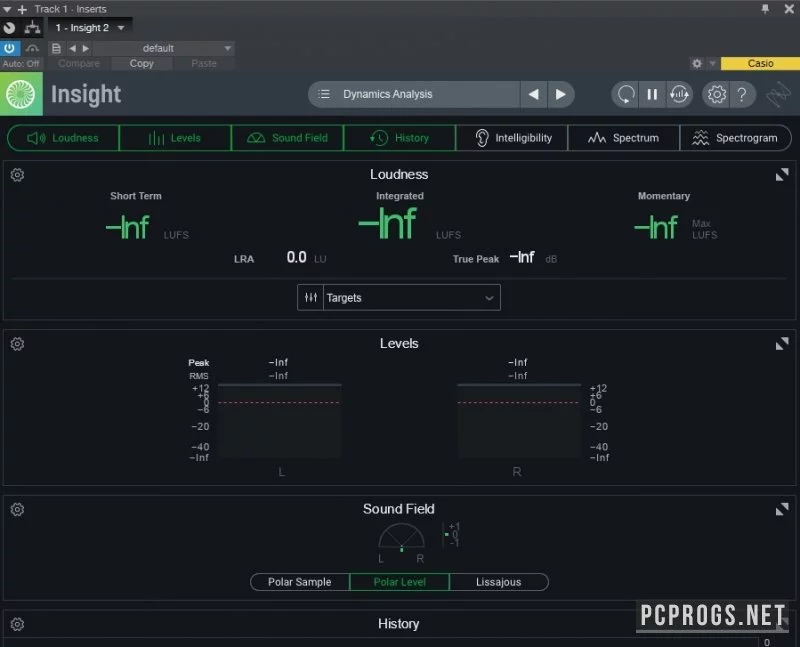Select Polar Sample display mode
Viewport: 800px width, 647px height.
point(299,582)
